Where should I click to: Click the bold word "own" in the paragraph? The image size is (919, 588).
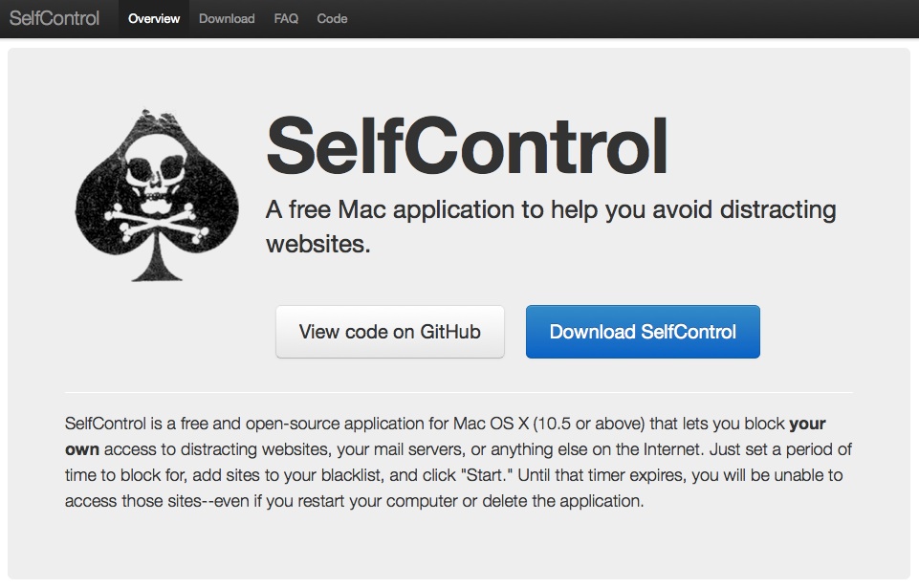(82, 449)
